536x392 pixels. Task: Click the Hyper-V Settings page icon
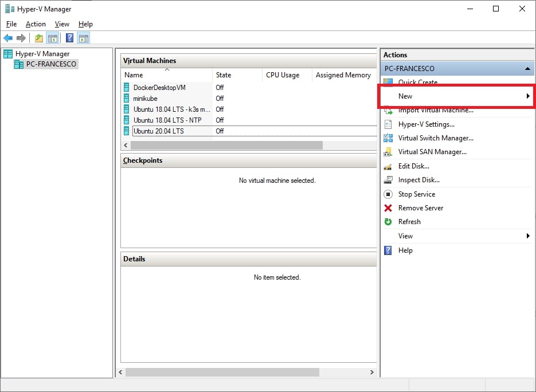point(388,124)
